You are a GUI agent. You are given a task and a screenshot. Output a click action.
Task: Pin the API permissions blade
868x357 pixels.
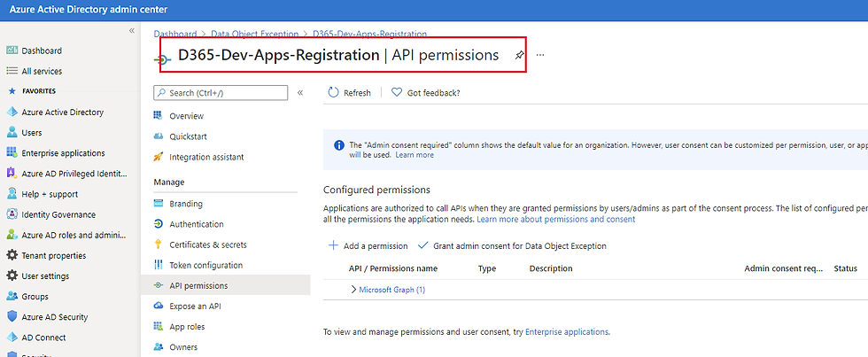point(519,55)
